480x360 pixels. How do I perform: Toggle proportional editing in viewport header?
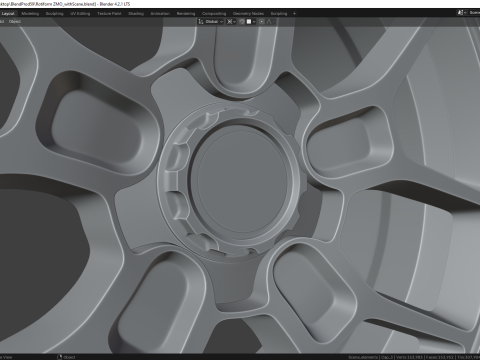[262, 21]
